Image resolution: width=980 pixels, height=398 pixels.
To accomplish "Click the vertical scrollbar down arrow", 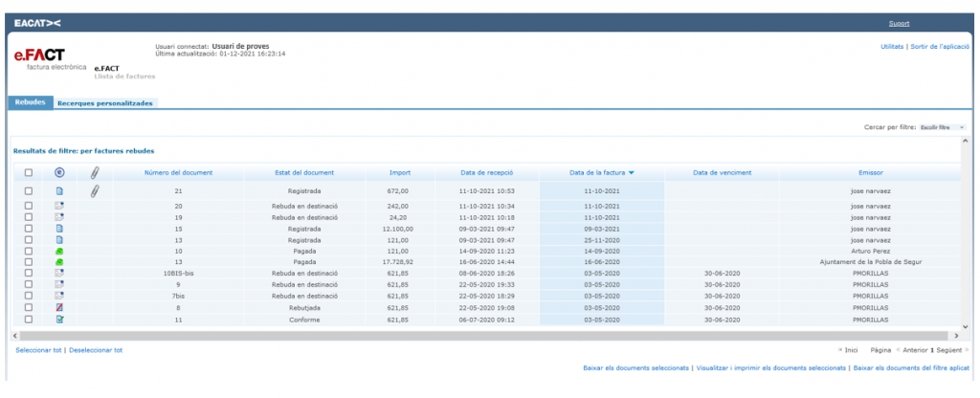I will (x=965, y=326).
